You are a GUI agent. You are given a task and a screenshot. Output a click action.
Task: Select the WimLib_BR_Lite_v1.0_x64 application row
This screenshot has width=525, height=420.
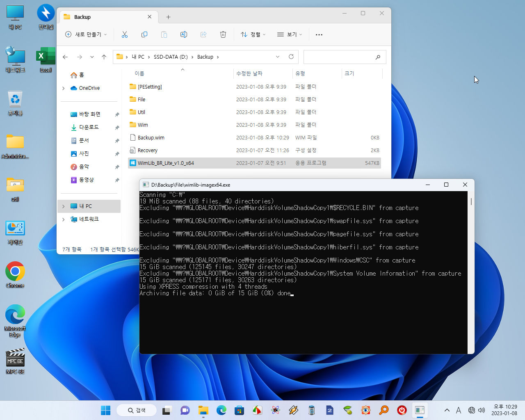[254, 163]
